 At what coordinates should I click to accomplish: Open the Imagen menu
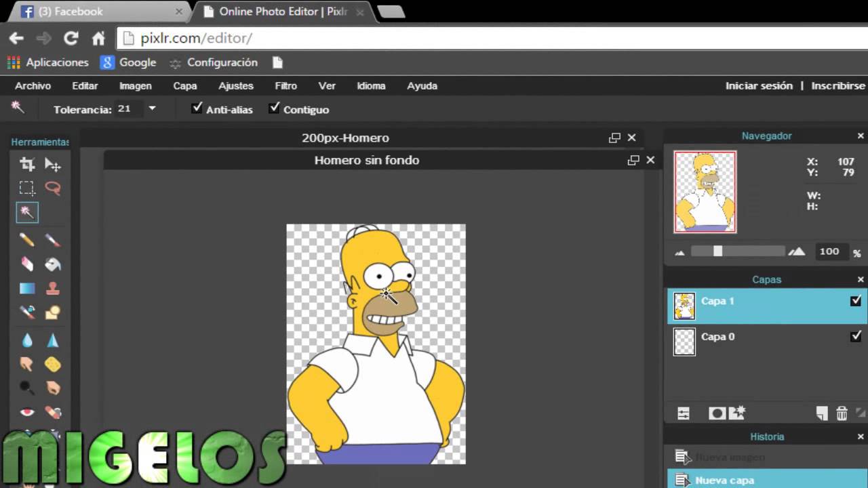136,85
